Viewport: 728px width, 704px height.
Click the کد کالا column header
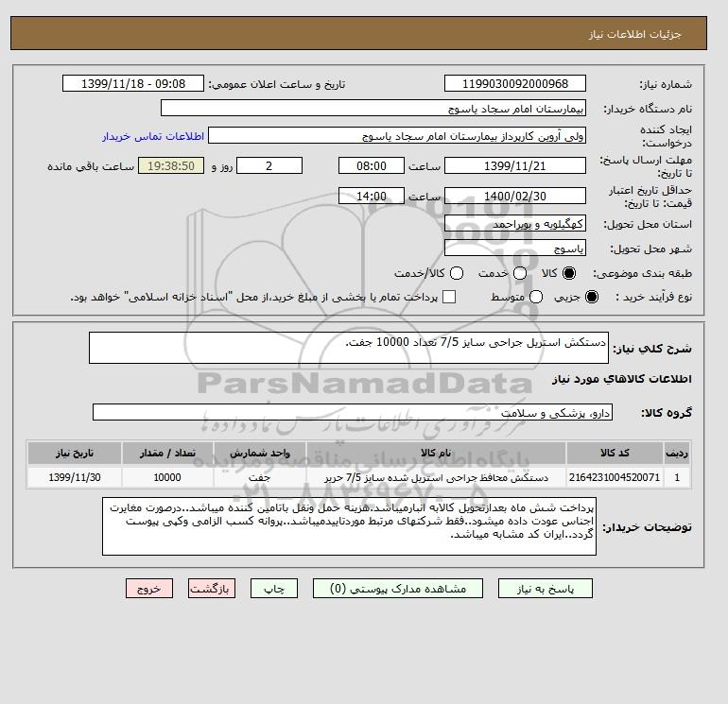[615, 453]
